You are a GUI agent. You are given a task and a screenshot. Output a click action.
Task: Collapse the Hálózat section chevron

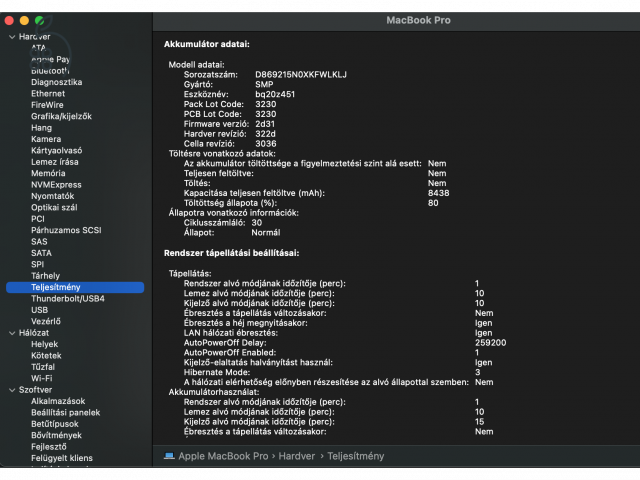click(x=12, y=333)
